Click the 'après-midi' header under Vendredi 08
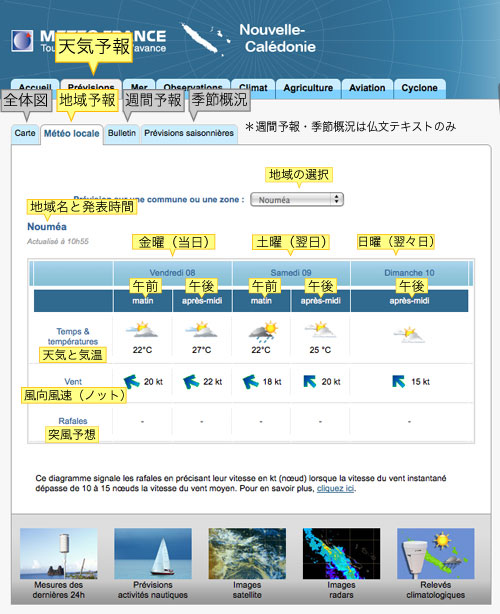Image resolution: width=500 pixels, height=614 pixels. point(202,301)
